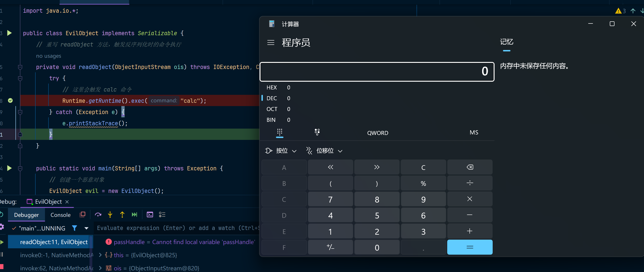The image size is (644, 272).
Task: Collapse the catch block fold marker
Action: 20,112
